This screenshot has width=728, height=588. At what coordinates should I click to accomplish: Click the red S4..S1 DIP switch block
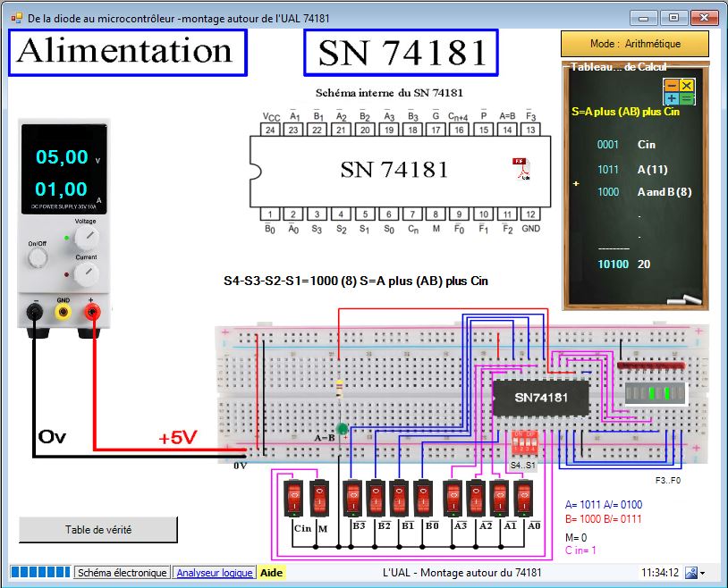(521, 443)
